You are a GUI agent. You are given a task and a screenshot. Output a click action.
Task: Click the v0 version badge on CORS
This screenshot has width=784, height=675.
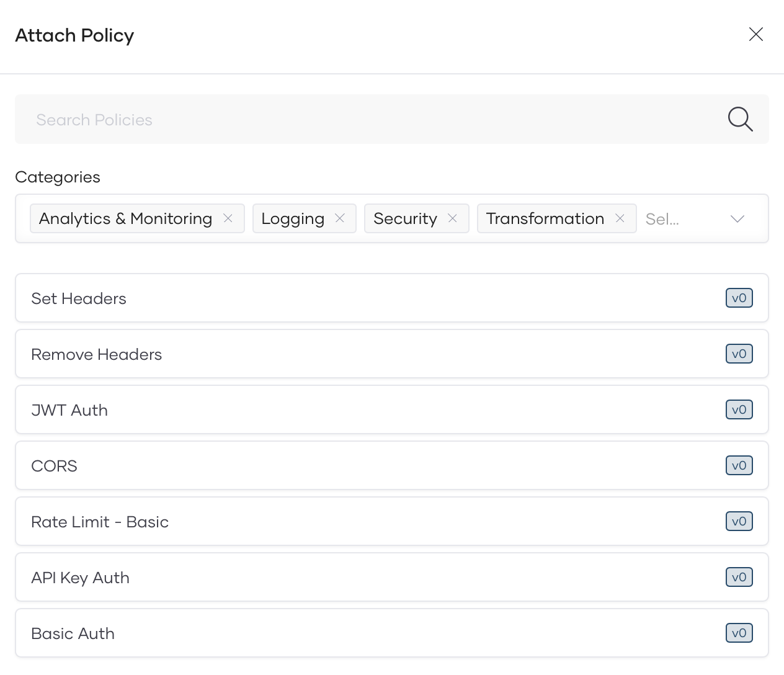[739, 466]
